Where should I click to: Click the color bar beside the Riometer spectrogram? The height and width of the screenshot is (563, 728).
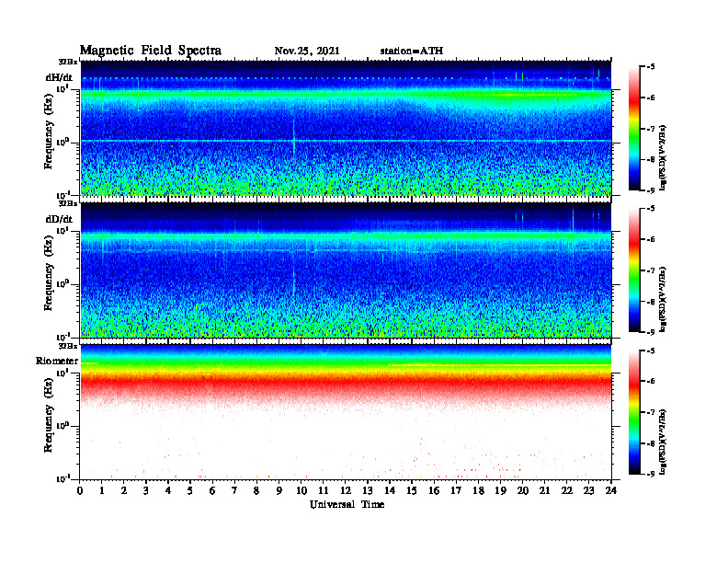coord(634,411)
